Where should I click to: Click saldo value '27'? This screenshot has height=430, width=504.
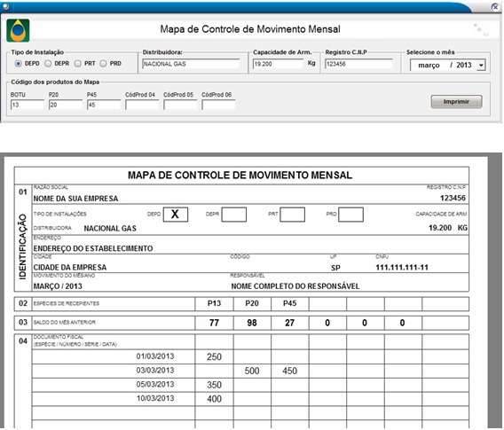coord(289,323)
